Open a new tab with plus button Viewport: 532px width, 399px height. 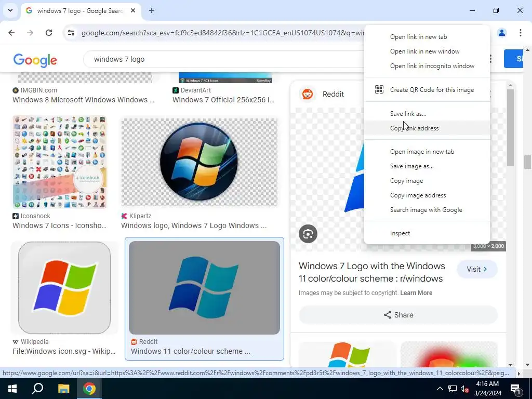[152, 10]
